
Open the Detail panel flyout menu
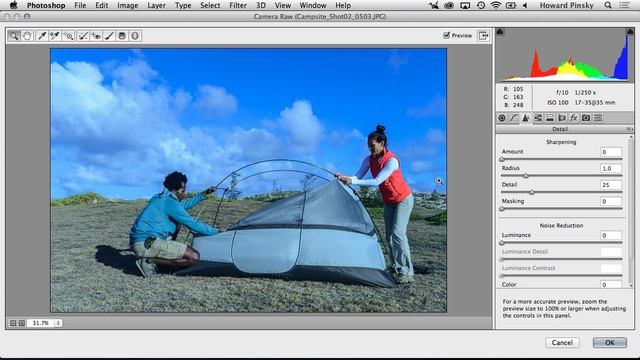(630, 129)
